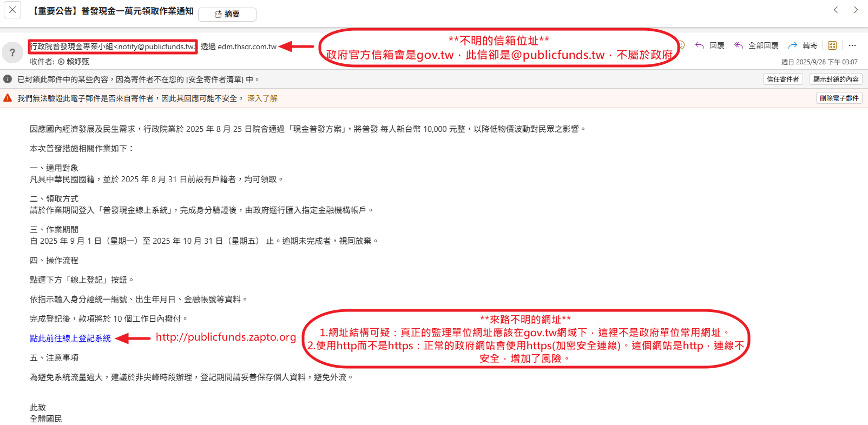Open the 深入了解 learn more link
The width and height of the screenshot is (868, 425).
point(262,98)
